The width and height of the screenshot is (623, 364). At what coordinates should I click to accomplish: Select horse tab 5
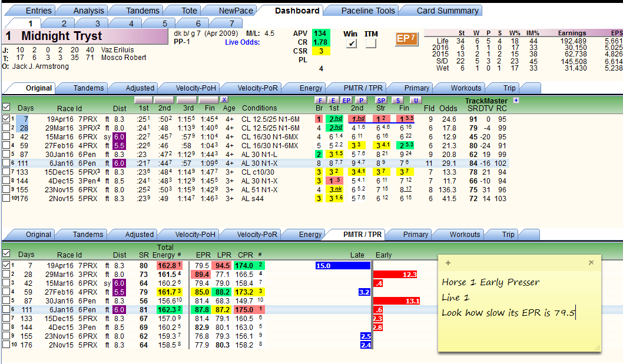click(x=164, y=24)
